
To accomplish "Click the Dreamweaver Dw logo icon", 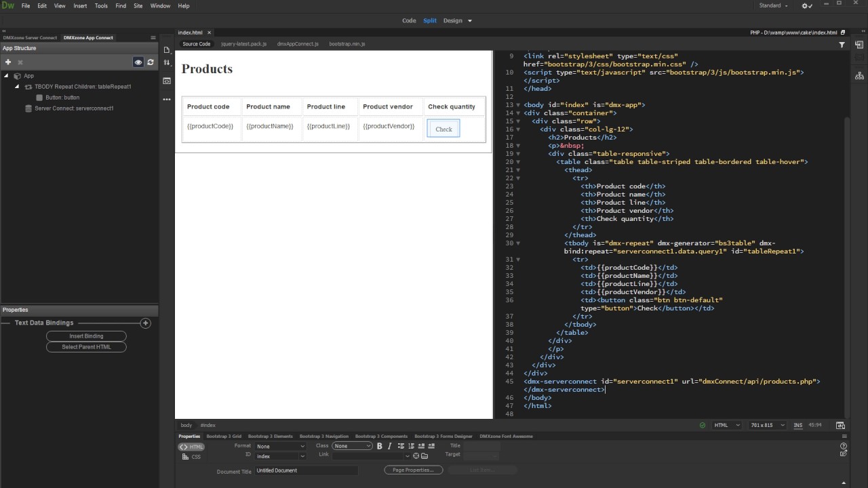I will point(7,5).
